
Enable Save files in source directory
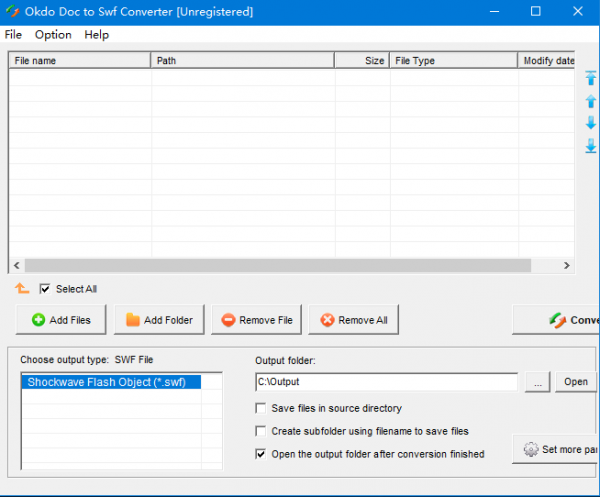[x=261, y=408]
